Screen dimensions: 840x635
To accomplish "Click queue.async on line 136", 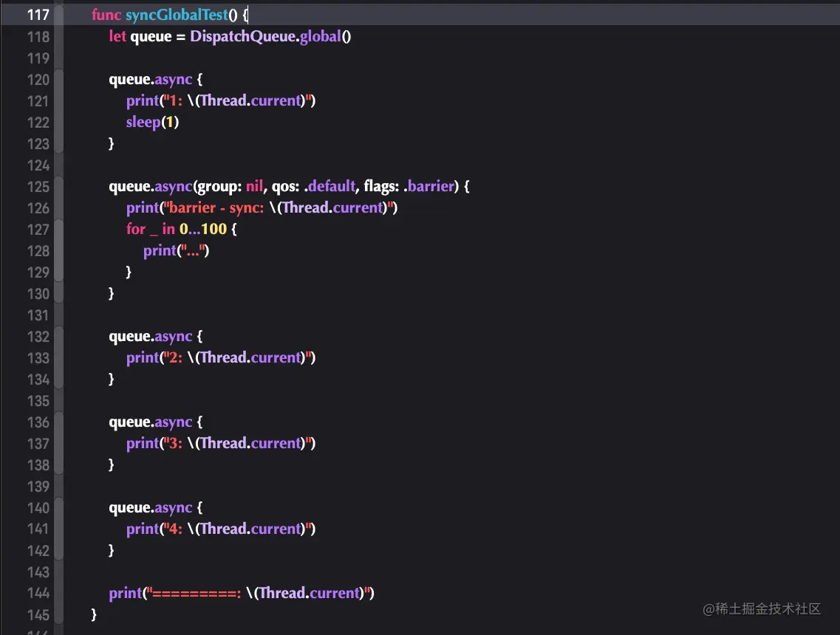I will [x=151, y=422].
